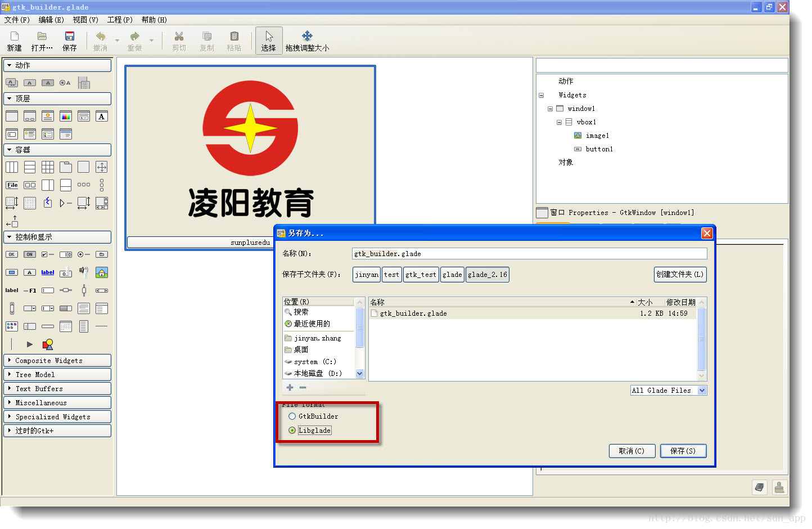Pick the Expander container icon
The width and height of the screenshot is (812, 529).
coord(66,203)
